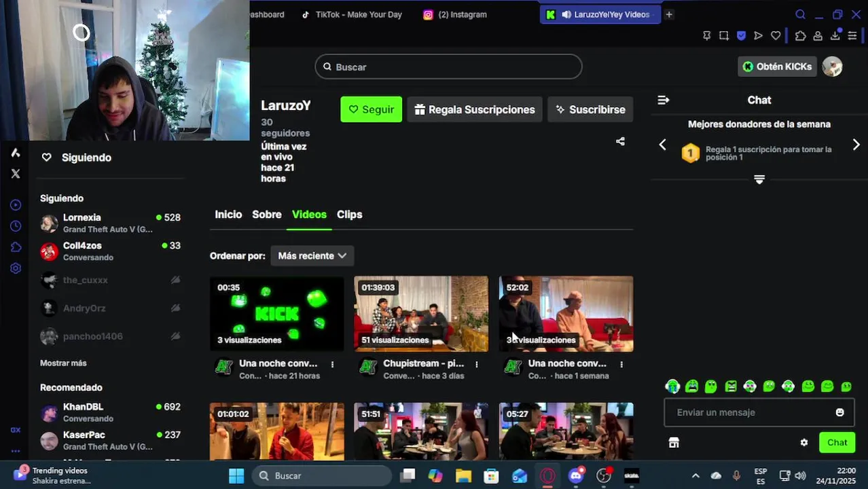Image resolution: width=868 pixels, height=489 pixels.
Task: Click the Obtén KICKs button
Action: pos(777,67)
